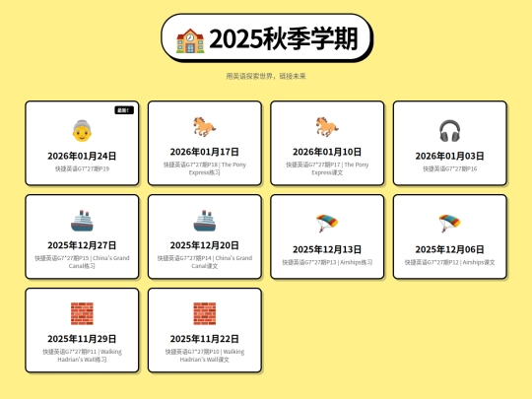Click the horse icon on the 2026年01月17日 card
Screen dimensions: 532x399
click(x=205, y=126)
